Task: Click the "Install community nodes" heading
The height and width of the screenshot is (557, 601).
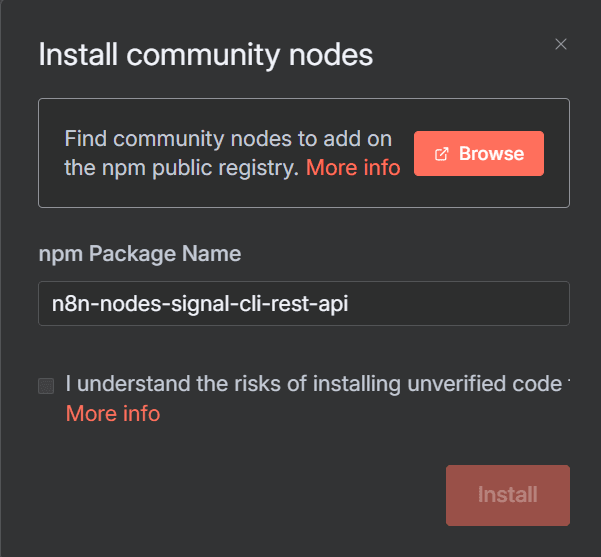Action: [205, 54]
